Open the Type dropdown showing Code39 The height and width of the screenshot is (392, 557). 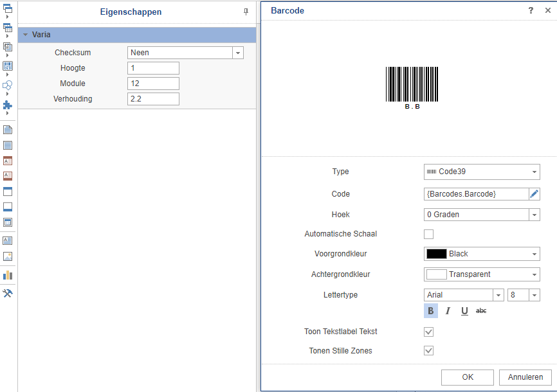(482, 172)
